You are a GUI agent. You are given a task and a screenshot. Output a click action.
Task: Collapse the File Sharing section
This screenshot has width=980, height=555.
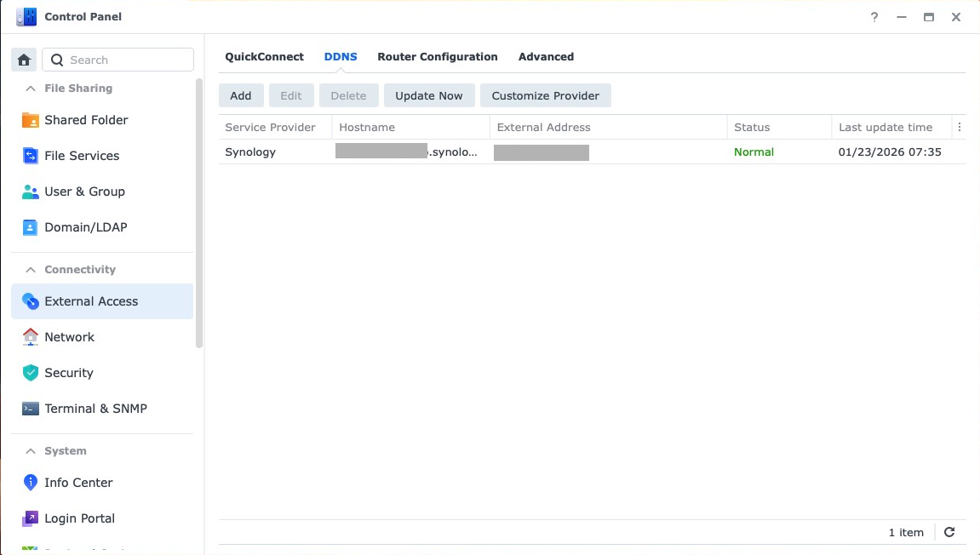tap(31, 89)
